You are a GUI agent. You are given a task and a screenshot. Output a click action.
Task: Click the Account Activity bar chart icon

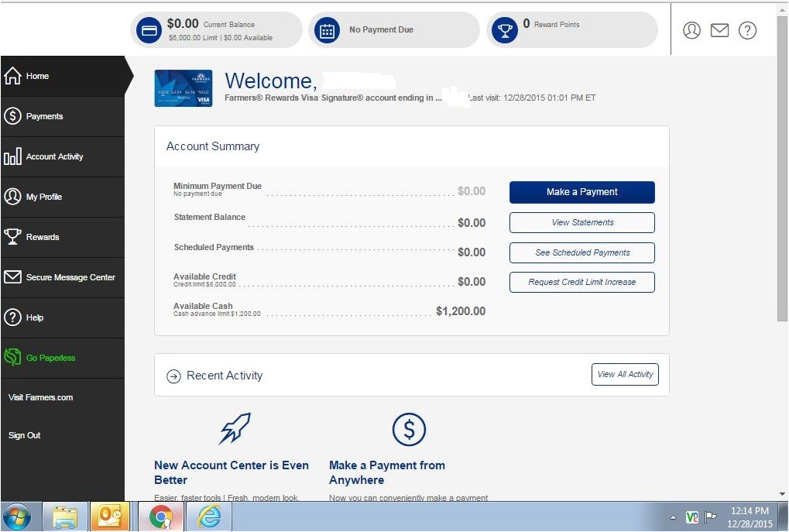[x=12, y=156]
